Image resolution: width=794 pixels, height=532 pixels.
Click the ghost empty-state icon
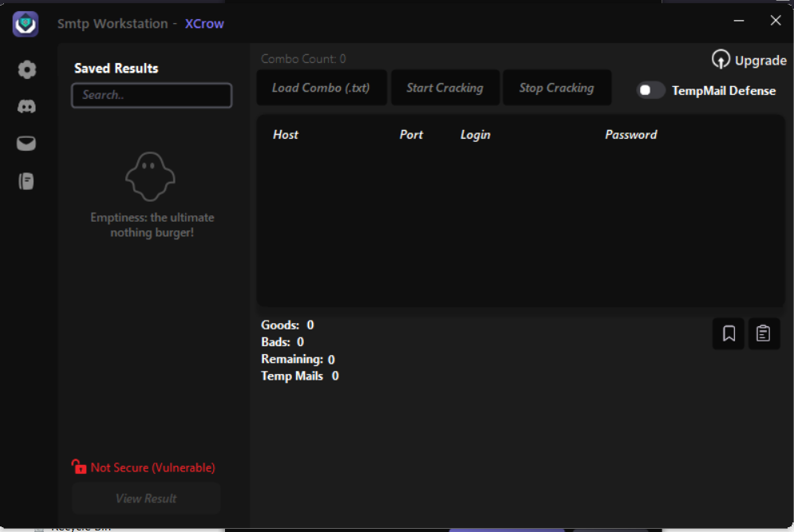tap(150, 176)
